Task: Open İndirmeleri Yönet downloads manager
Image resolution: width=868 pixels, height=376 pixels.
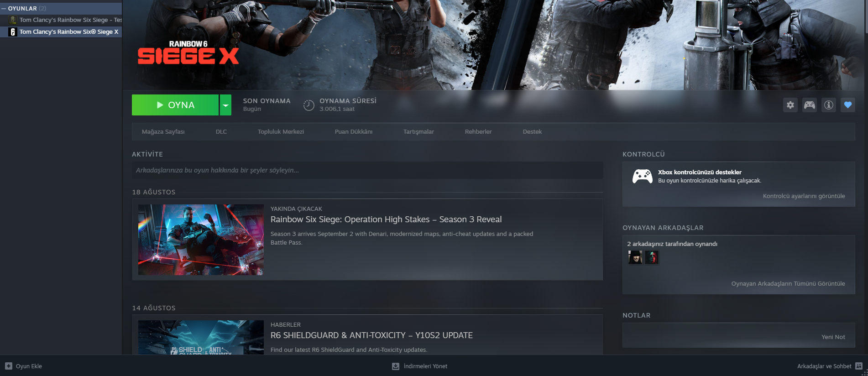Action: pos(425,366)
